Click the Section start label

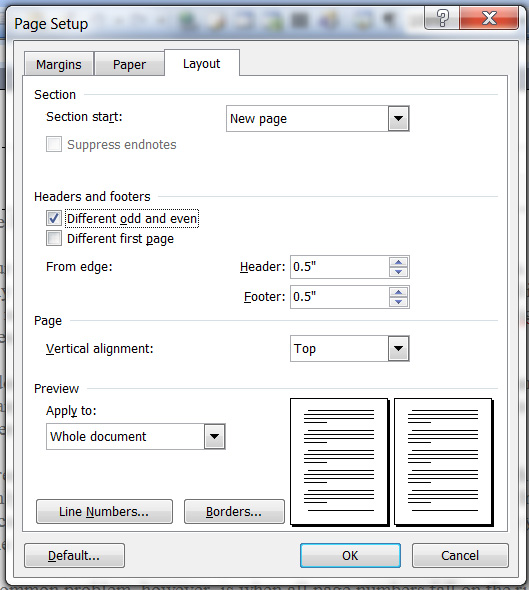click(x=84, y=117)
